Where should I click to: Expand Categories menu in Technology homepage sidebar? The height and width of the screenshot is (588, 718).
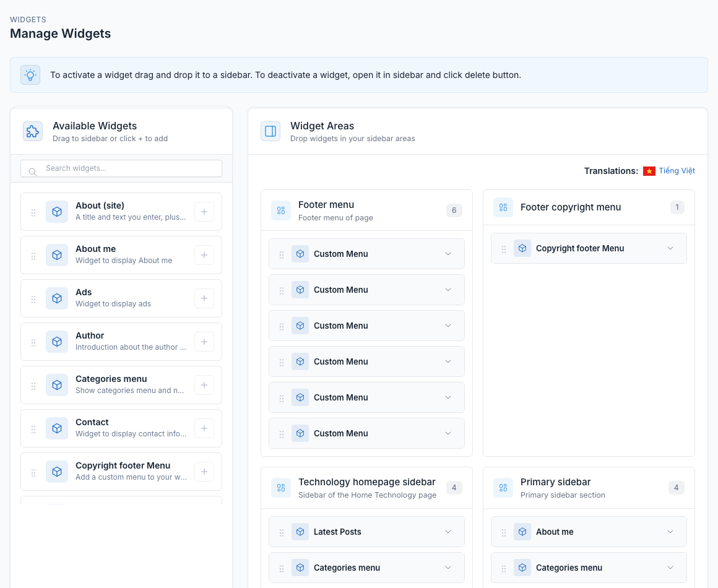[x=448, y=568]
